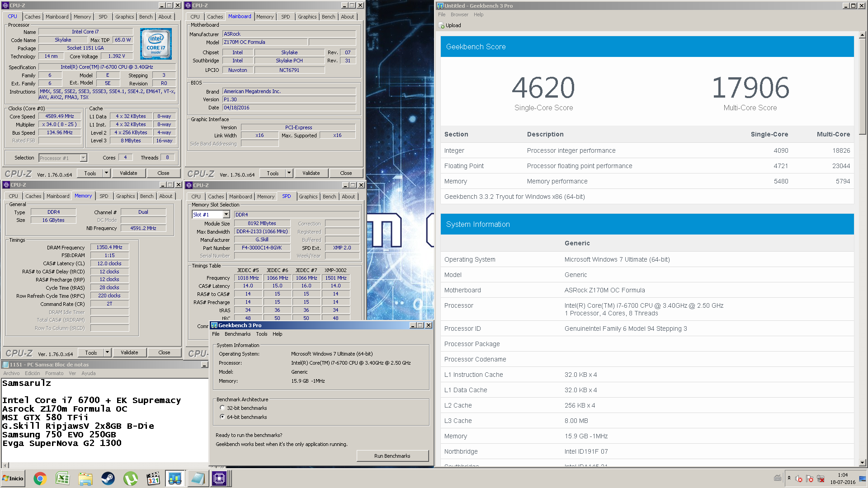The height and width of the screenshot is (488, 868).
Task: Open Browser menu in Geekbench results window
Action: [459, 14]
